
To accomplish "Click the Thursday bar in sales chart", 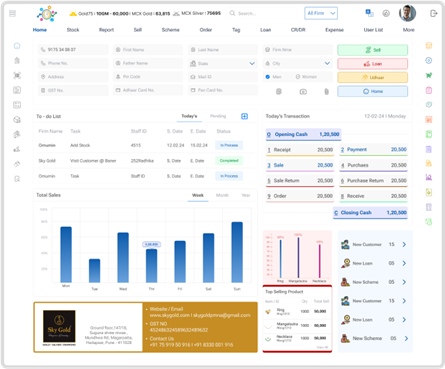I will coord(152,266).
